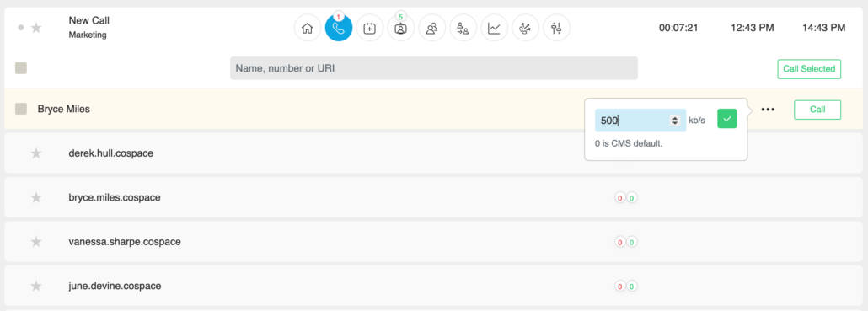Open the video endpoints icon with badge 5

(401, 28)
